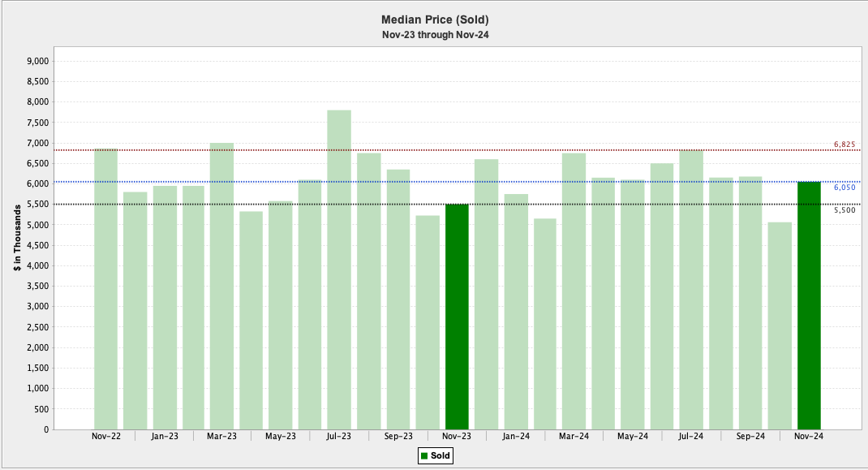Viewport: 868px width, 470px height.
Task: Select the Sep-23 bar
Action: tap(398, 299)
